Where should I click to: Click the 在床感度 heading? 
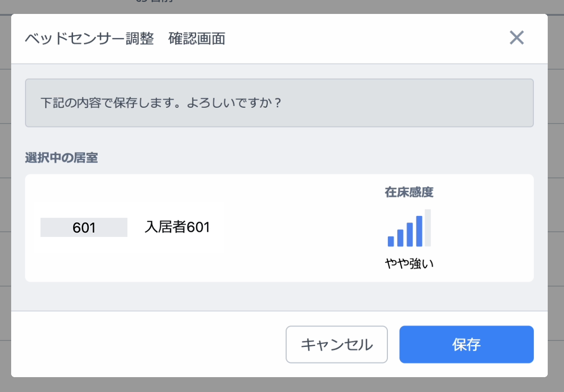[409, 192]
